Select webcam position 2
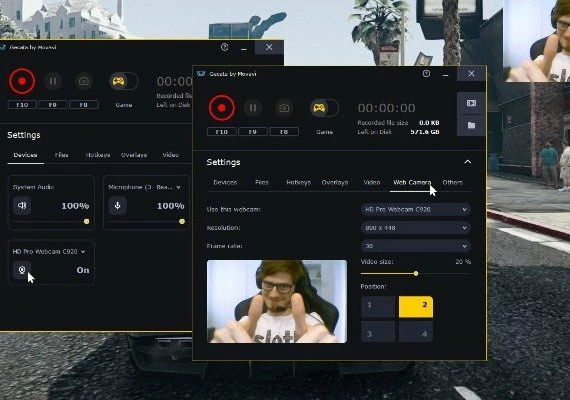Screen dimensions: 570x400 point(416,307)
